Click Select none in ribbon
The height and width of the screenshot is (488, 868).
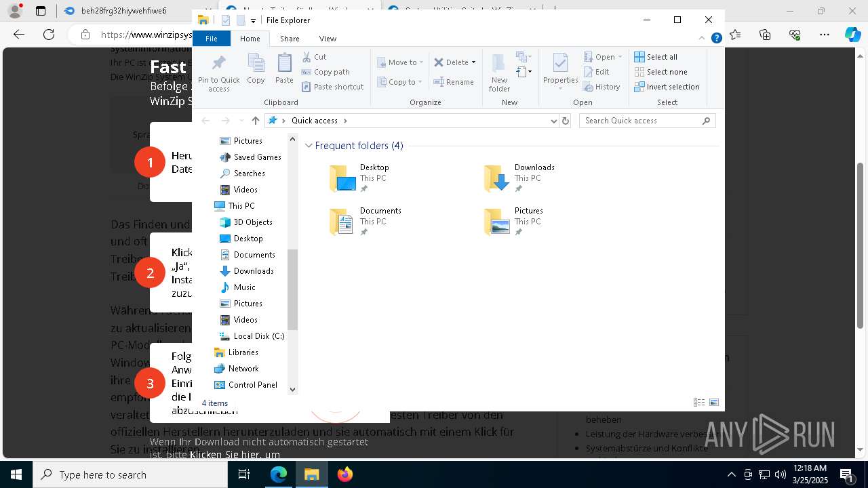(x=660, y=72)
